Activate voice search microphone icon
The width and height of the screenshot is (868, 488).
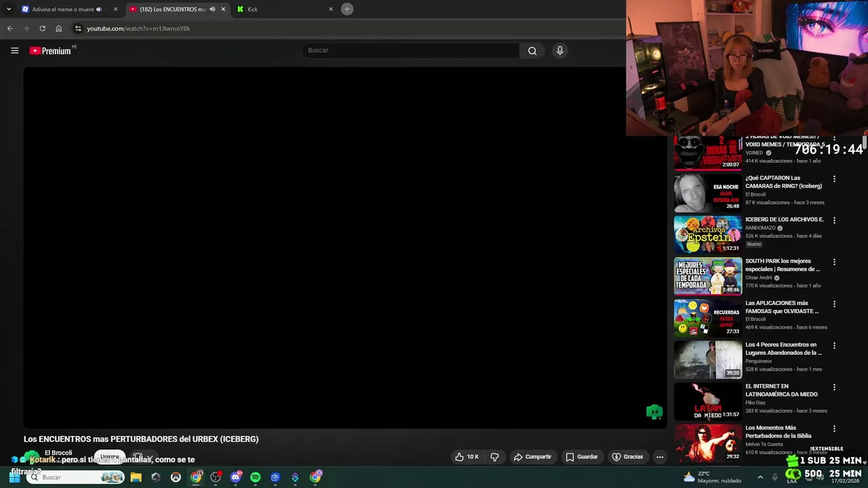coord(559,50)
